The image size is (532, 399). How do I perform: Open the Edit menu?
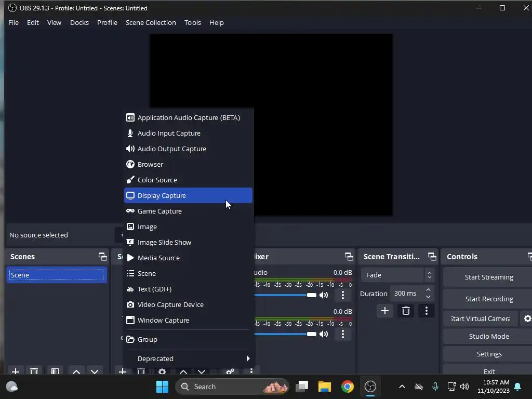point(33,23)
